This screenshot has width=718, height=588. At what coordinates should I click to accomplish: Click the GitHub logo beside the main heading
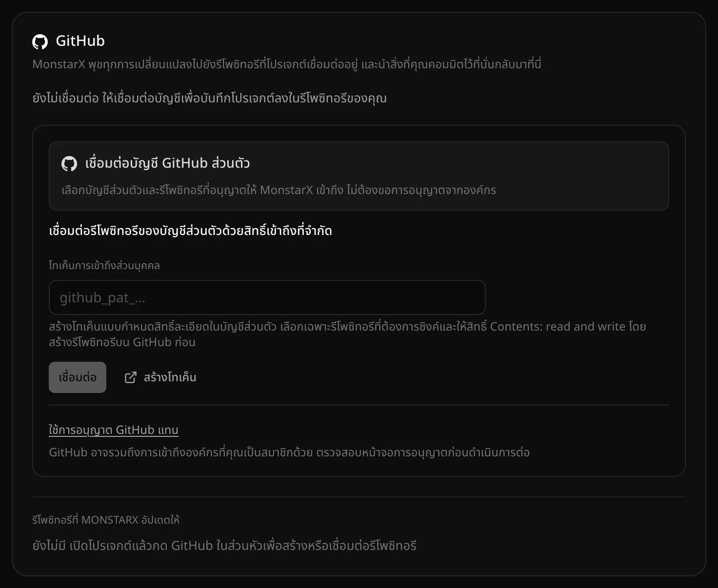click(x=40, y=41)
